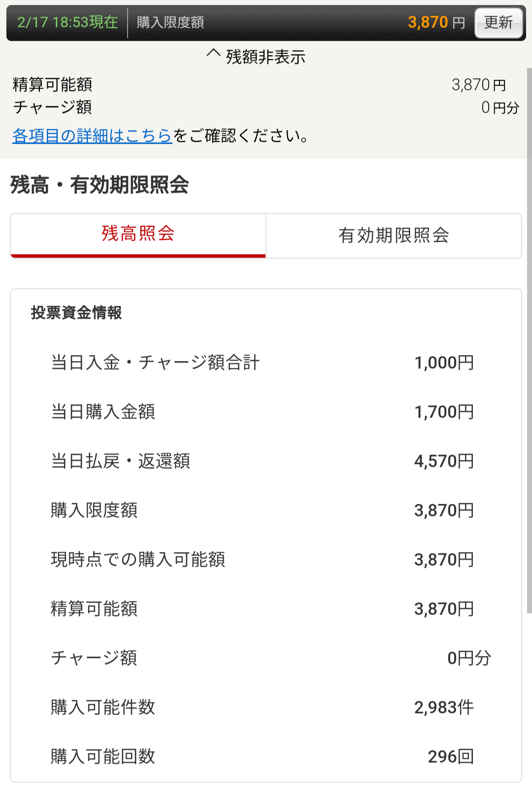532x793 pixels.
Task: Click the 投票資金情報 section title
Action: click(76, 312)
